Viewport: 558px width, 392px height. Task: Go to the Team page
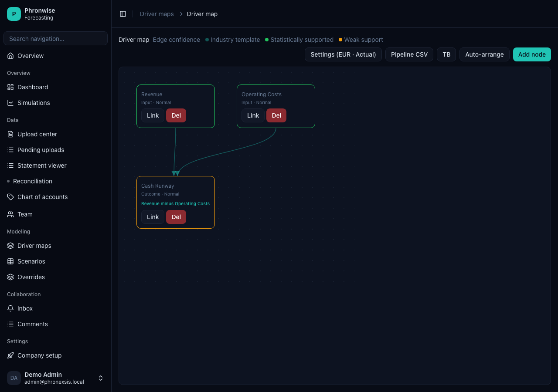point(55,214)
